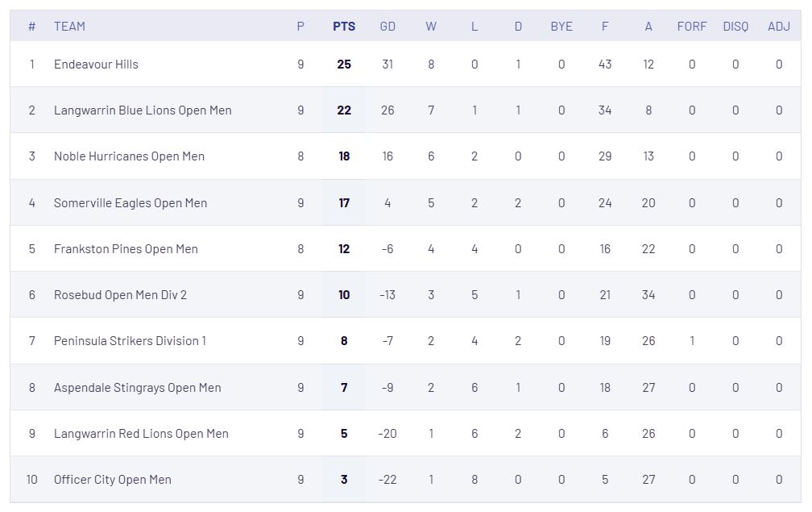Click the W column header
Image resolution: width=812 pixels, height=512 pixels.
pos(431,27)
